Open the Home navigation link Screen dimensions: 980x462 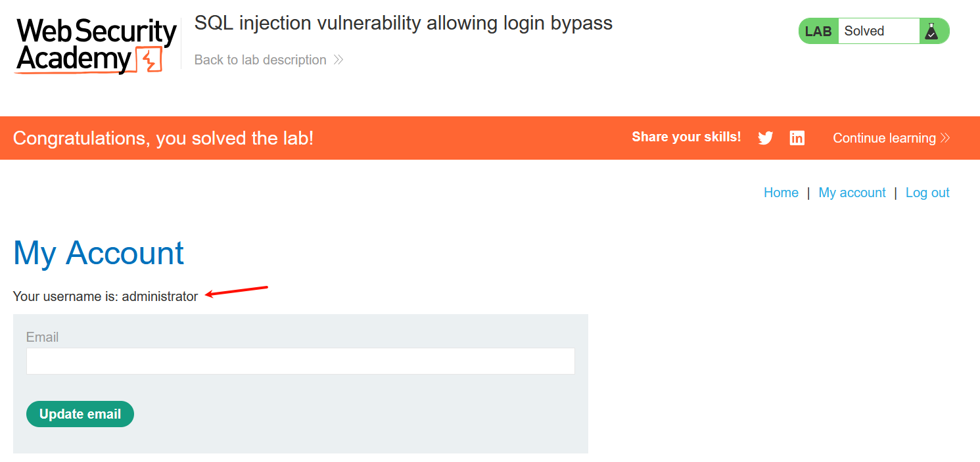781,193
